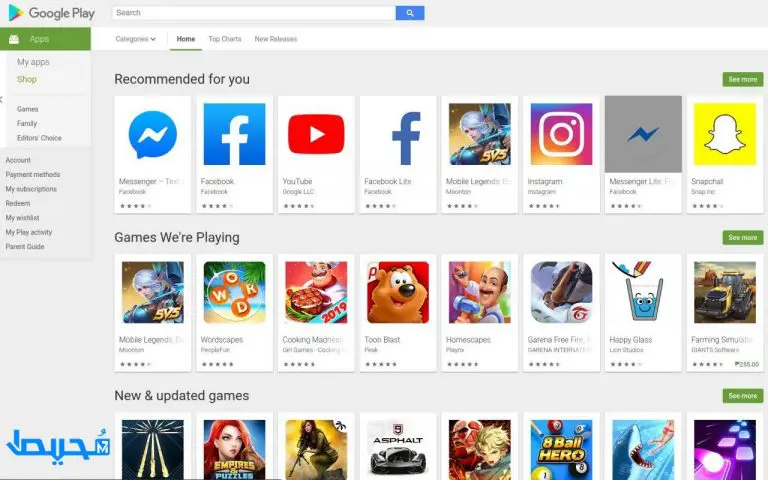
Task: Focus the Search input field
Action: pyautogui.click(x=254, y=13)
